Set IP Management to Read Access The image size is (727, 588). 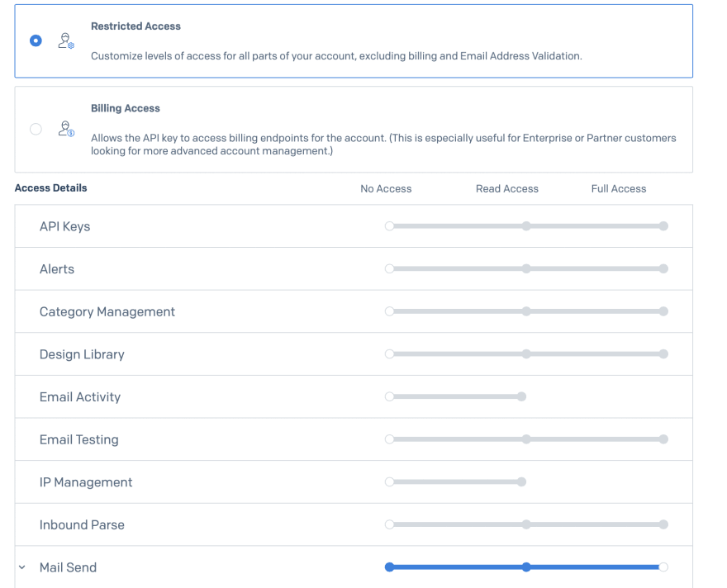[521, 482]
